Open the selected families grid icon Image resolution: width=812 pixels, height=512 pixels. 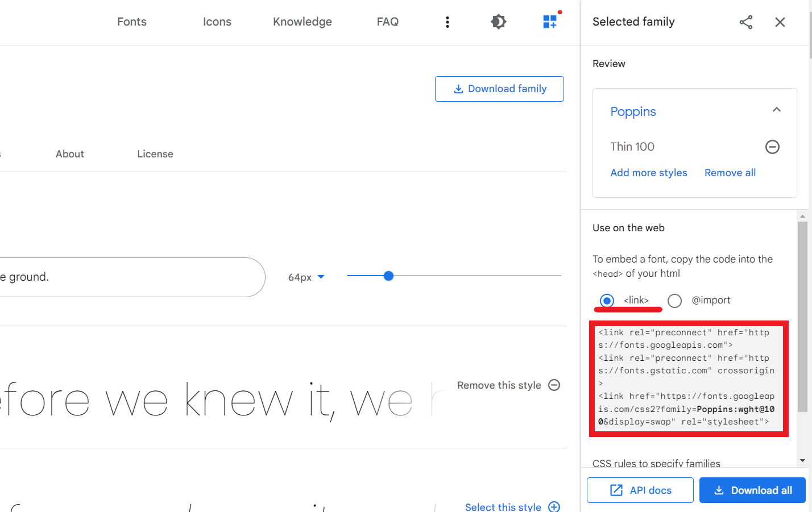pyautogui.click(x=550, y=22)
